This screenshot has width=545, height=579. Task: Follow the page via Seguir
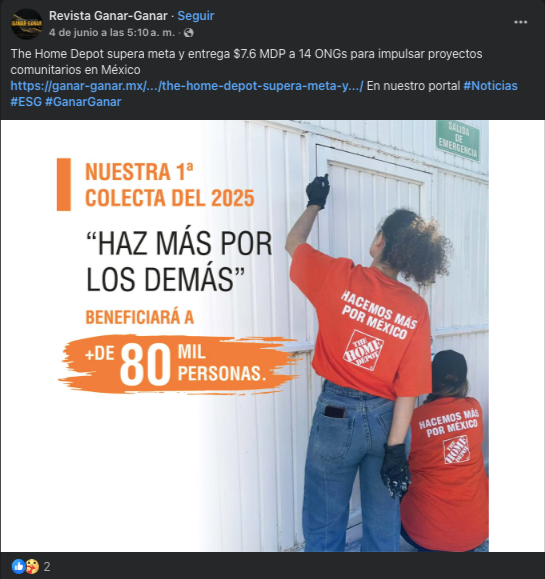point(196,16)
